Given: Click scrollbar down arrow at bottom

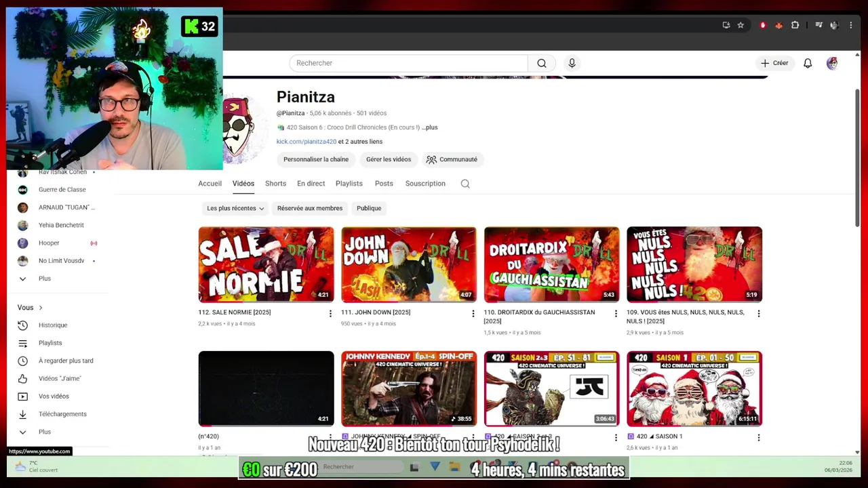Looking at the screenshot, I should [857, 452].
